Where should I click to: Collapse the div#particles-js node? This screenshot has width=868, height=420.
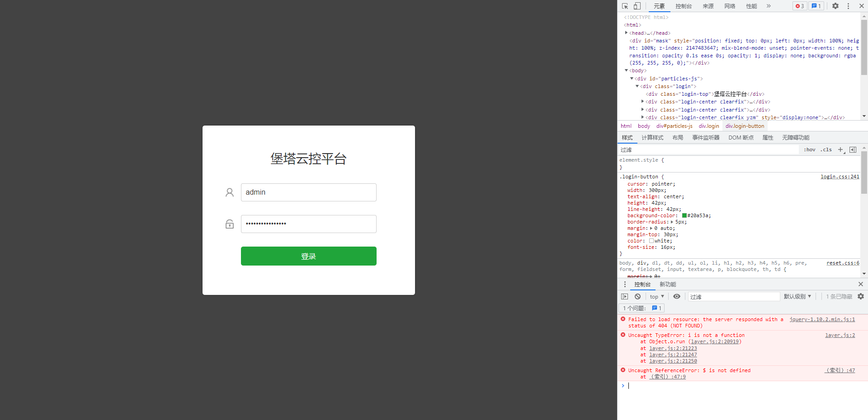point(632,78)
